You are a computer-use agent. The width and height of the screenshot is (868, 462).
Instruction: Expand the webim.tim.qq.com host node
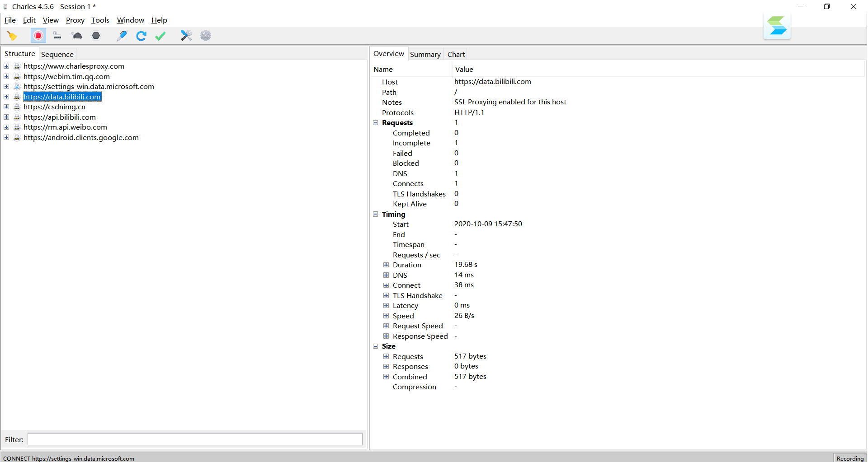click(6, 76)
